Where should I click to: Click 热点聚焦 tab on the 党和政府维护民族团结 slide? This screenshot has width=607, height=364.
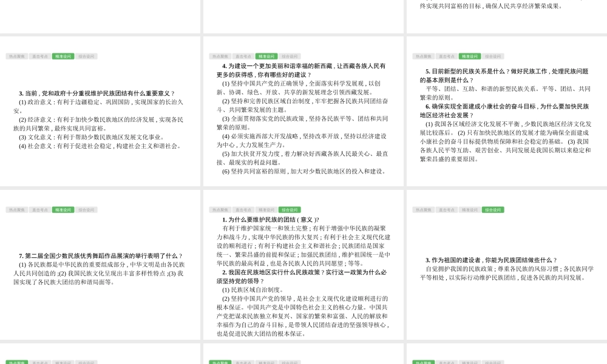pos(16,56)
